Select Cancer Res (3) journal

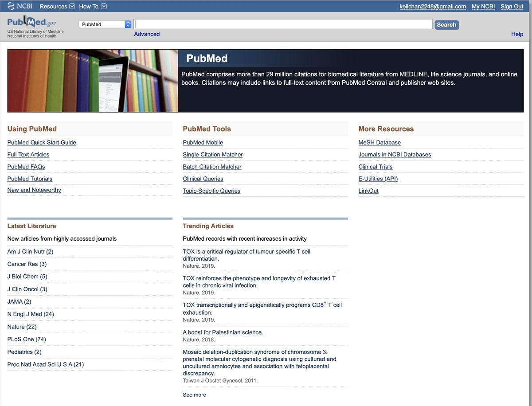click(x=27, y=264)
